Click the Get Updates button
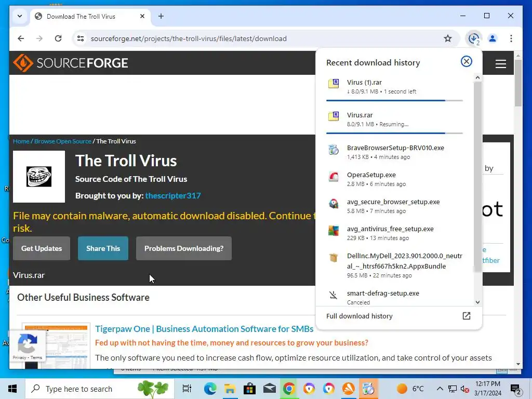The image size is (532, 399). coord(42,248)
